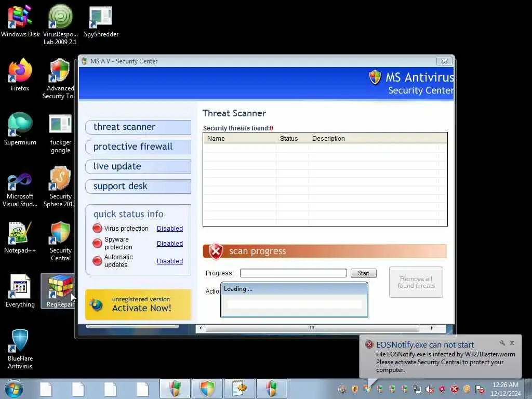Click the red indicator beside Spyware protection
Viewport: 532px width, 399px height.
tap(97, 243)
